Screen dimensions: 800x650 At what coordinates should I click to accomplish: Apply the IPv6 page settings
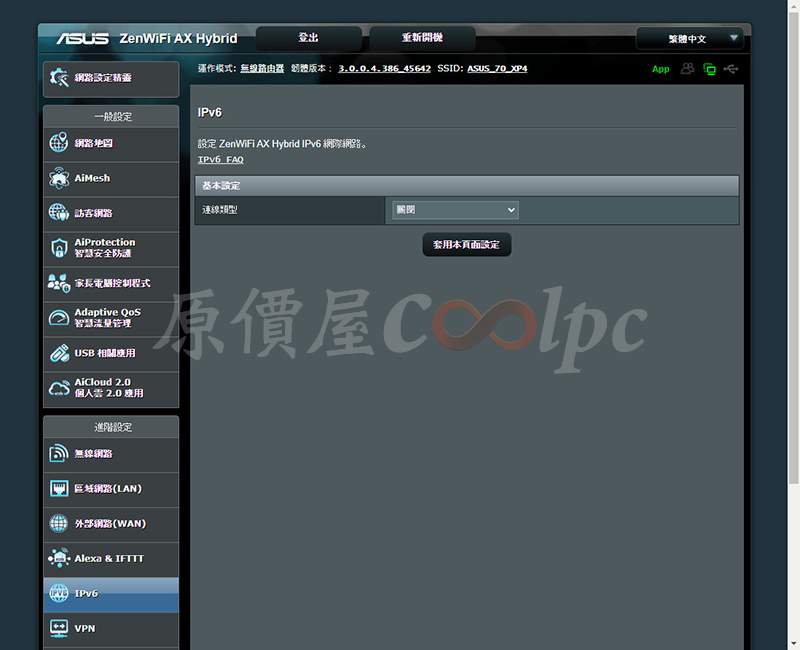tap(466, 244)
